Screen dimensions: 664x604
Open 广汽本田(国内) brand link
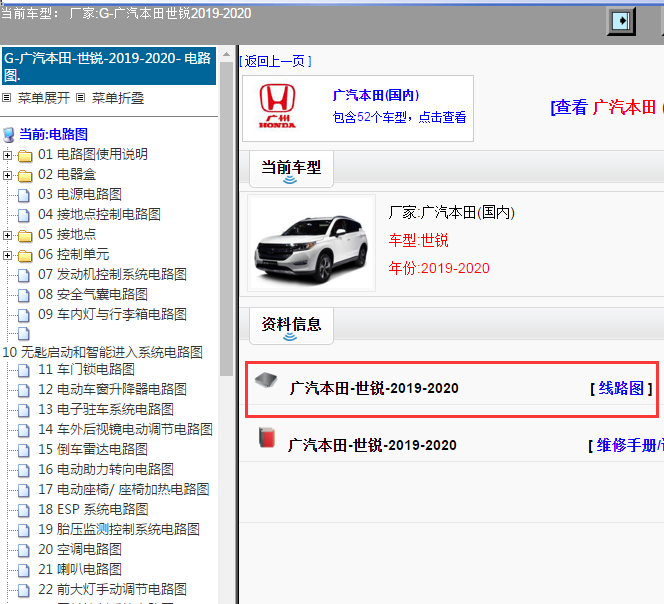[x=376, y=95]
